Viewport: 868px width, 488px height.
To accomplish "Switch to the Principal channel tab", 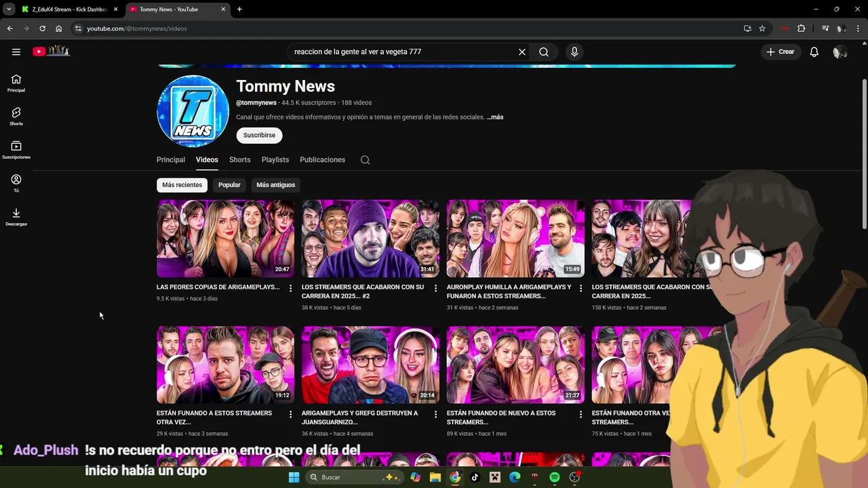I will coord(171,160).
